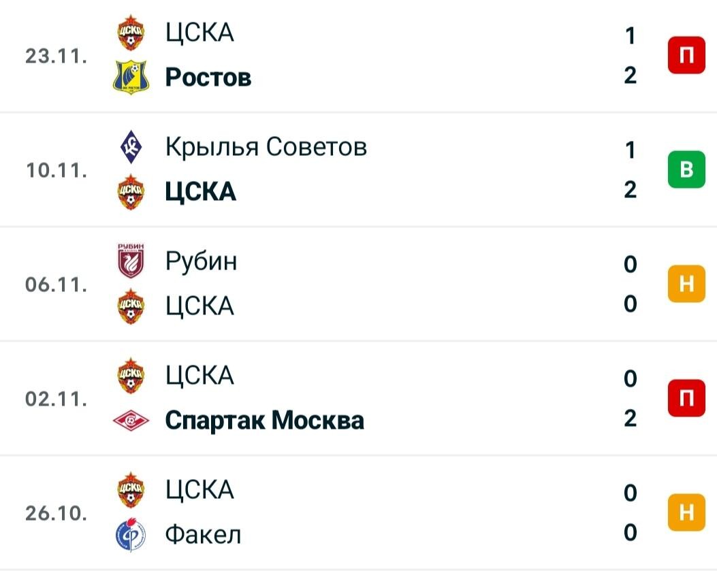The width and height of the screenshot is (717, 588).
Task: Click the red П loss badge for 23.11
Action: point(686,55)
